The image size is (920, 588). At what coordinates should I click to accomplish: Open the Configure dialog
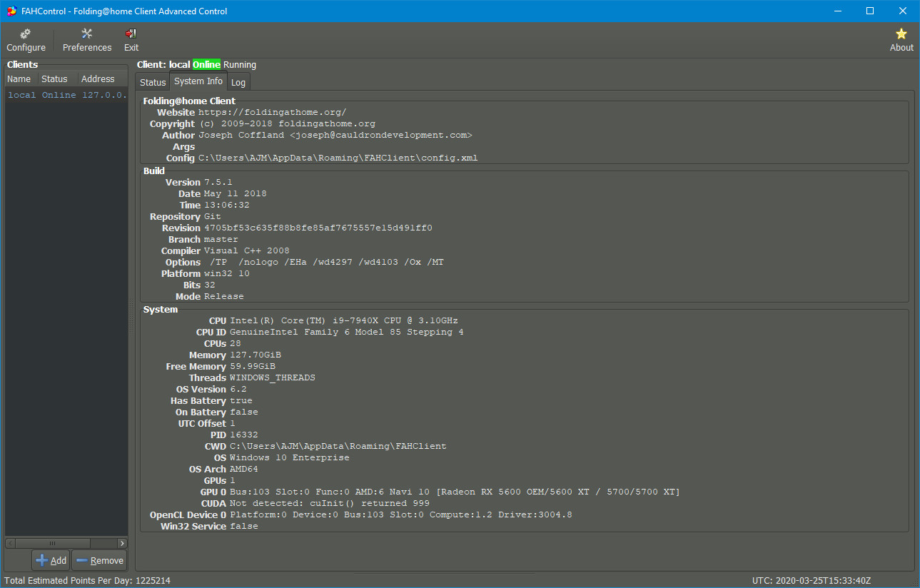tap(26, 41)
